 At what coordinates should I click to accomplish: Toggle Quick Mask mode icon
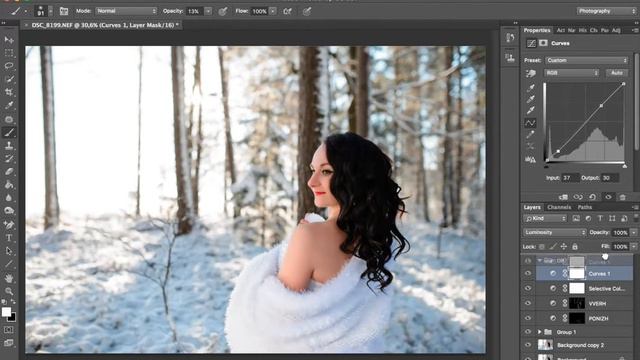9,329
